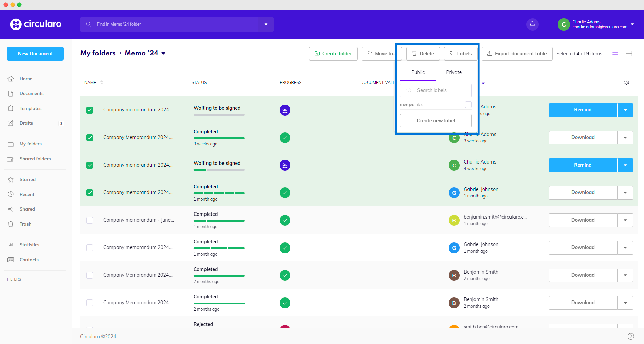
Task: Add a new filter with plus icon
Action: pyautogui.click(x=60, y=279)
